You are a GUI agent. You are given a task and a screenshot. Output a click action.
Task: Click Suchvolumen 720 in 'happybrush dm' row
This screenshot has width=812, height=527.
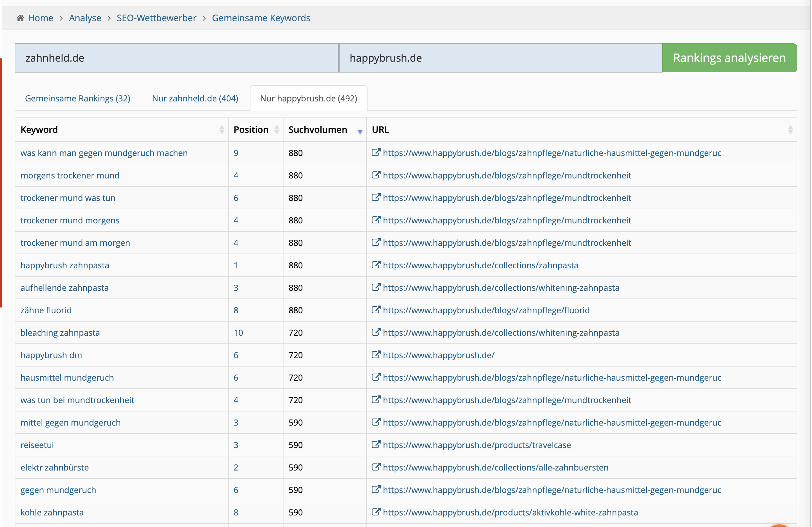(x=295, y=355)
